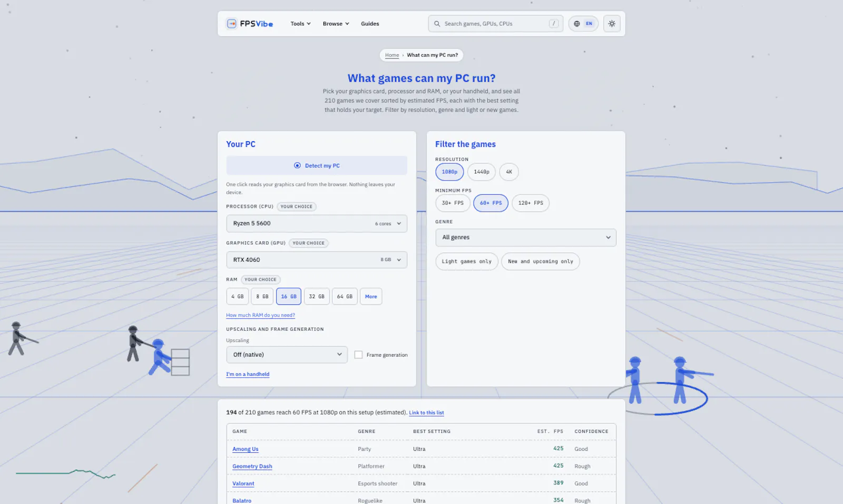Click the FPSVibe logo
This screenshot has height=504, width=843.
(x=250, y=24)
